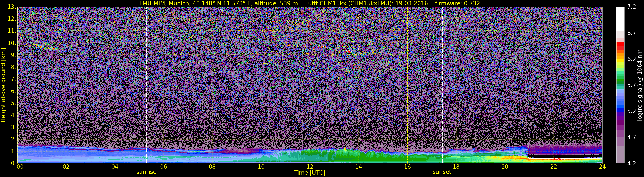The image size is (644, 177).
Task: Click the time axis tick label '08'
Action: coord(212,167)
